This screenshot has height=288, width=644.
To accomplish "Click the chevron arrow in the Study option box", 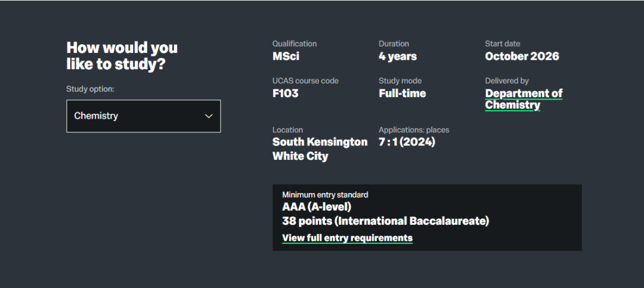I will (x=209, y=116).
